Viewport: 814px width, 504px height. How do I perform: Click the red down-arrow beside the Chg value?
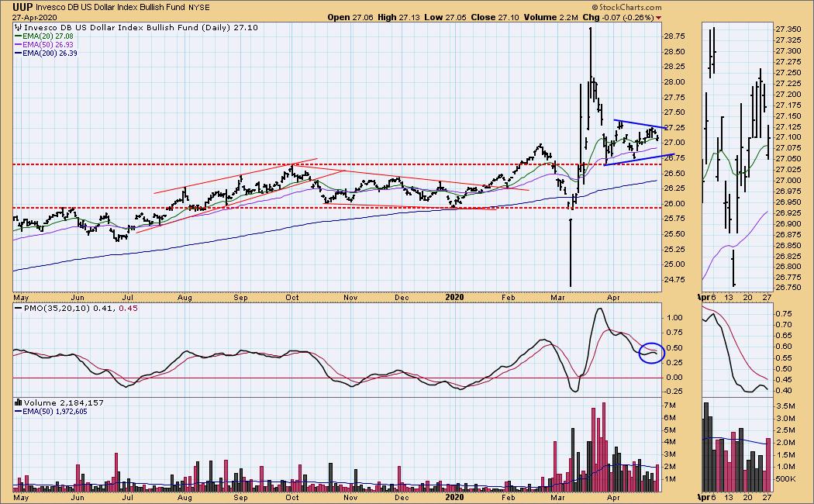[659, 18]
